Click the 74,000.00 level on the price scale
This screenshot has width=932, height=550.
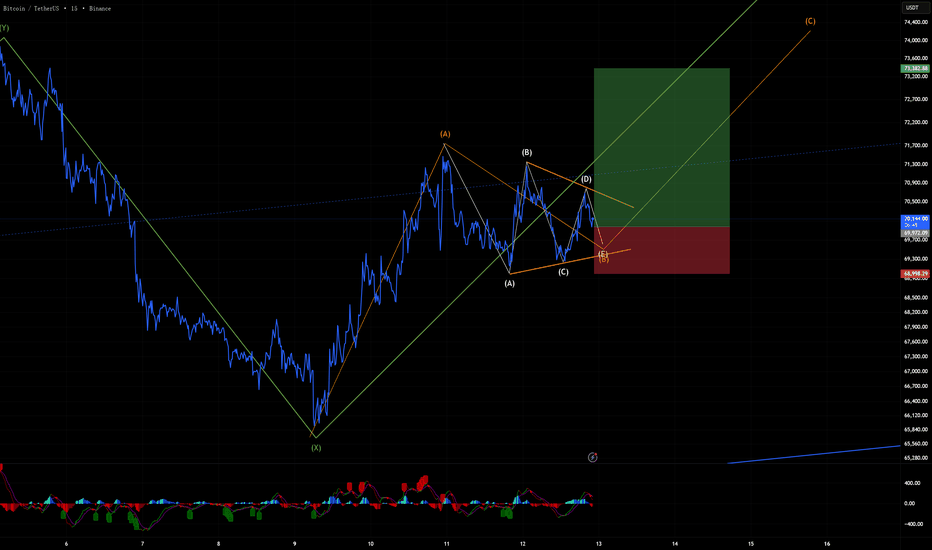[x=916, y=40]
